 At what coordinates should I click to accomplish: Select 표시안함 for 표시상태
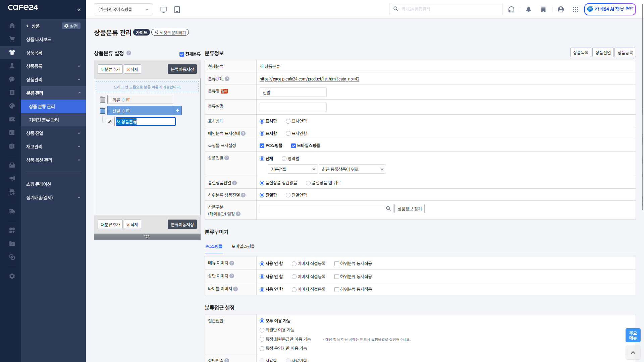(288, 121)
